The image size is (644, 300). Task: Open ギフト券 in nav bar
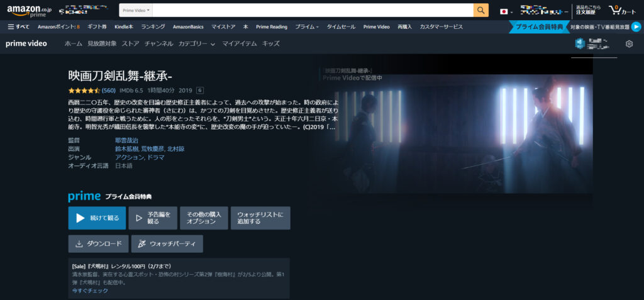point(97,26)
